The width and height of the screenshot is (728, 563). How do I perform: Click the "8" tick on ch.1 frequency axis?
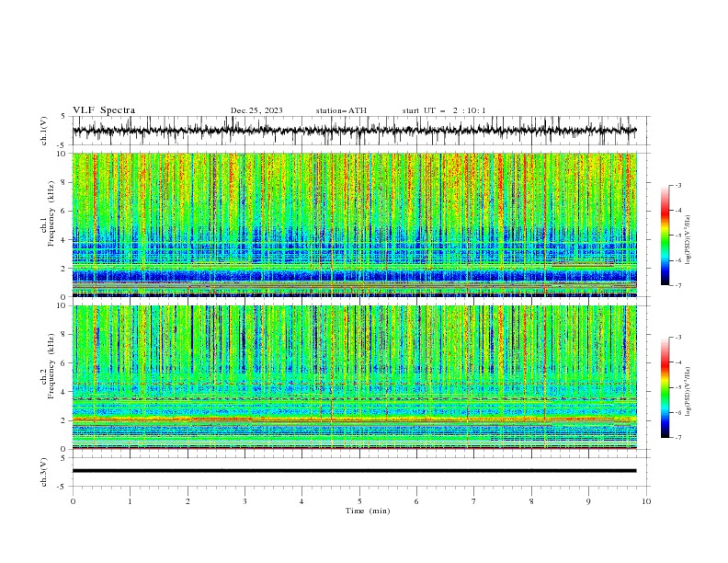click(64, 182)
